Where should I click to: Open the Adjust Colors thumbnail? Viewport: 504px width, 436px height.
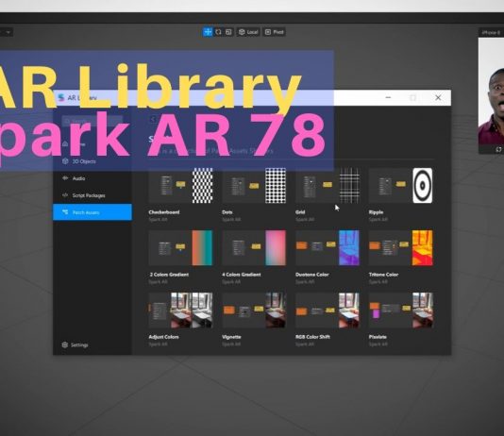click(x=180, y=310)
